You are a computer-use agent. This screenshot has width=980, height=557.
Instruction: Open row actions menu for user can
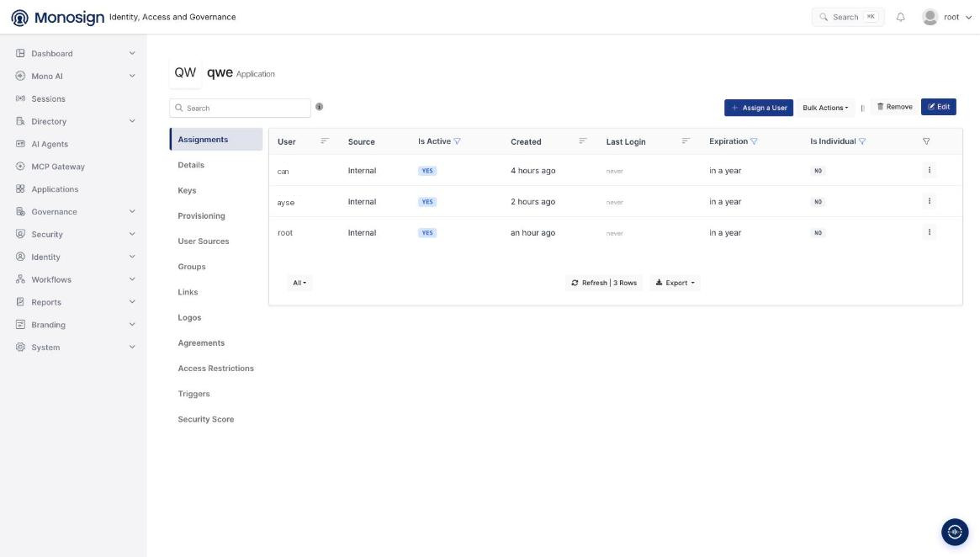930,170
